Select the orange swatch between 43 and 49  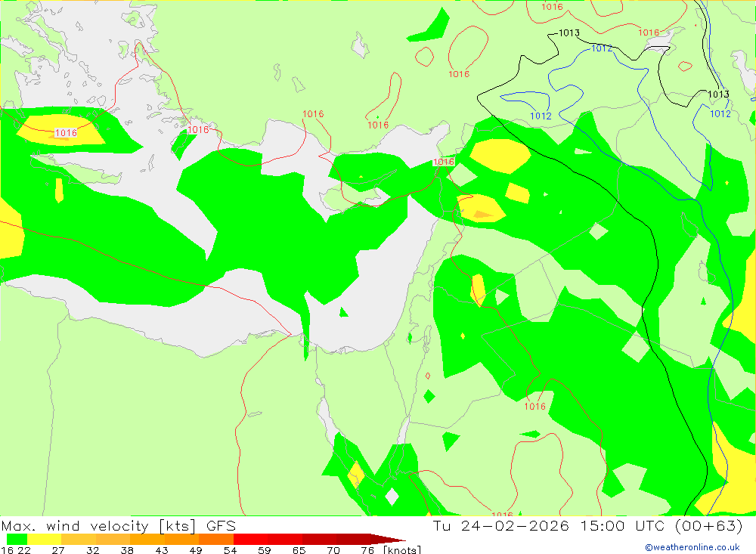pyautogui.click(x=181, y=539)
